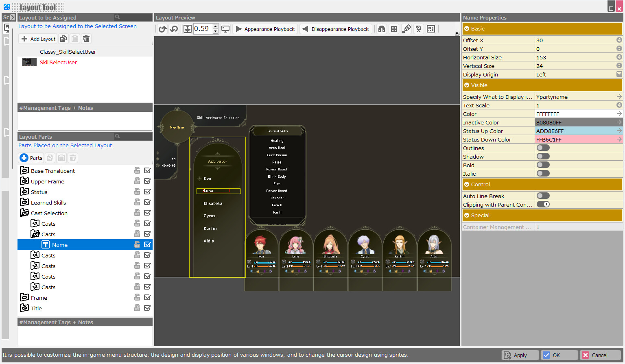Toggle visibility checkbox of the Status part
Image resolution: width=625 pixels, height=364 pixels.
[x=147, y=191]
